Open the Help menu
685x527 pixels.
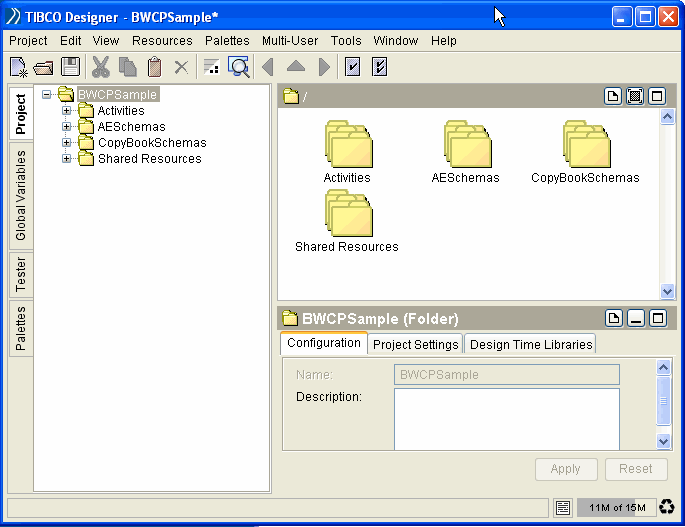444,41
